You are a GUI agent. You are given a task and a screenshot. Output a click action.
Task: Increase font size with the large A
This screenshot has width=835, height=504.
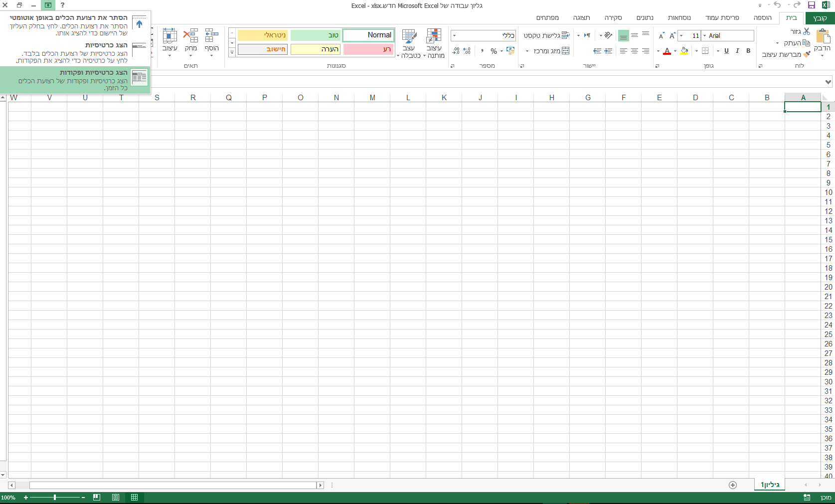point(673,35)
